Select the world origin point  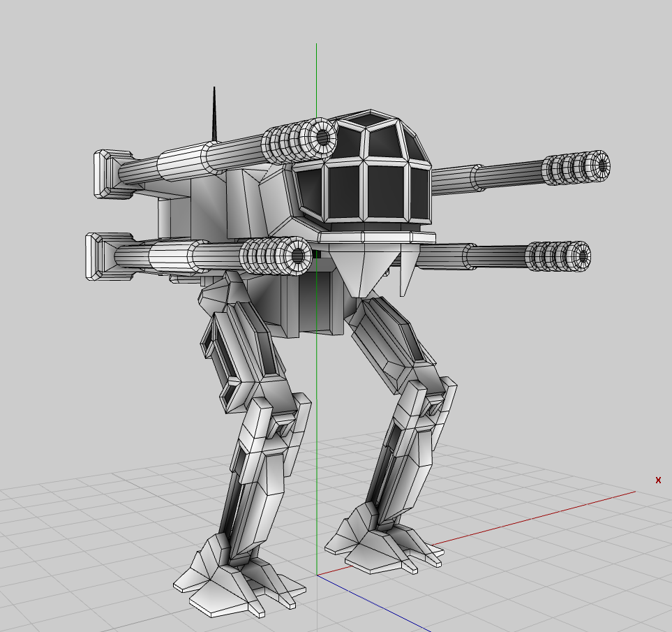coord(318,575)
